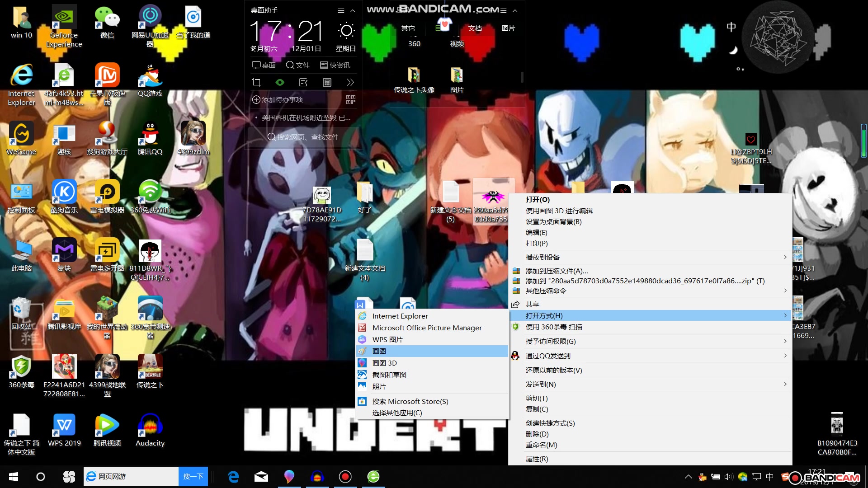Image resolution: width=868 pixels, height=488 pixels.
Task: Launch QQ游戏 from the desktop
Action: coord(150,80)
